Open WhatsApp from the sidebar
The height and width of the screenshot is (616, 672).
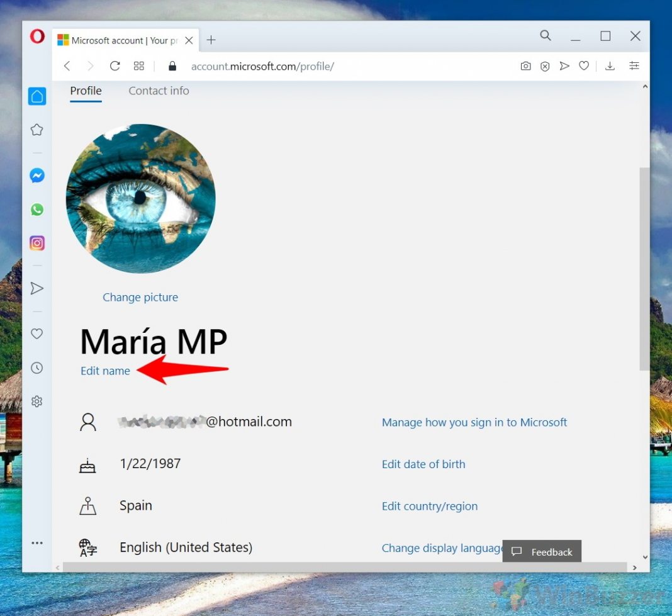point(36,209)
